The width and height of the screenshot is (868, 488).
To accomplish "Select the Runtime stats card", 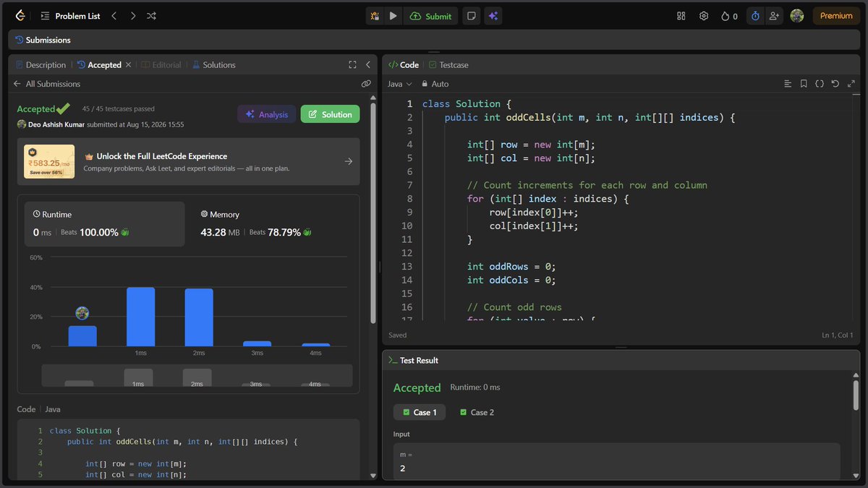I will 105,224.
